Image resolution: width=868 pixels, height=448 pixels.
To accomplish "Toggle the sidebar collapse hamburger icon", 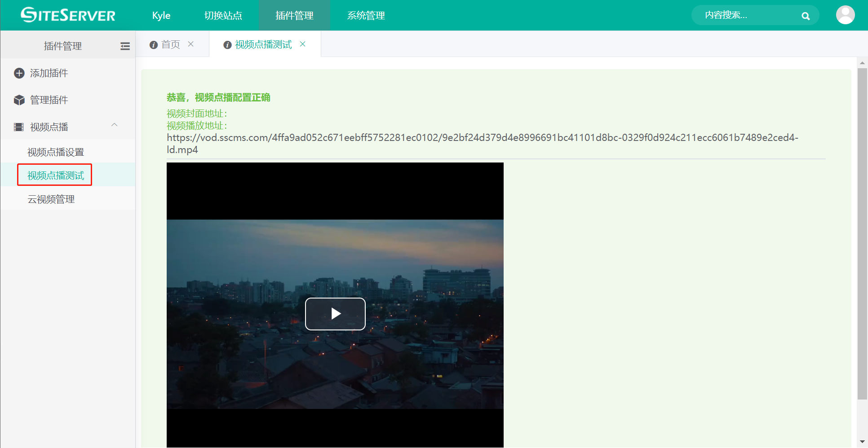I will coord(125,46).
